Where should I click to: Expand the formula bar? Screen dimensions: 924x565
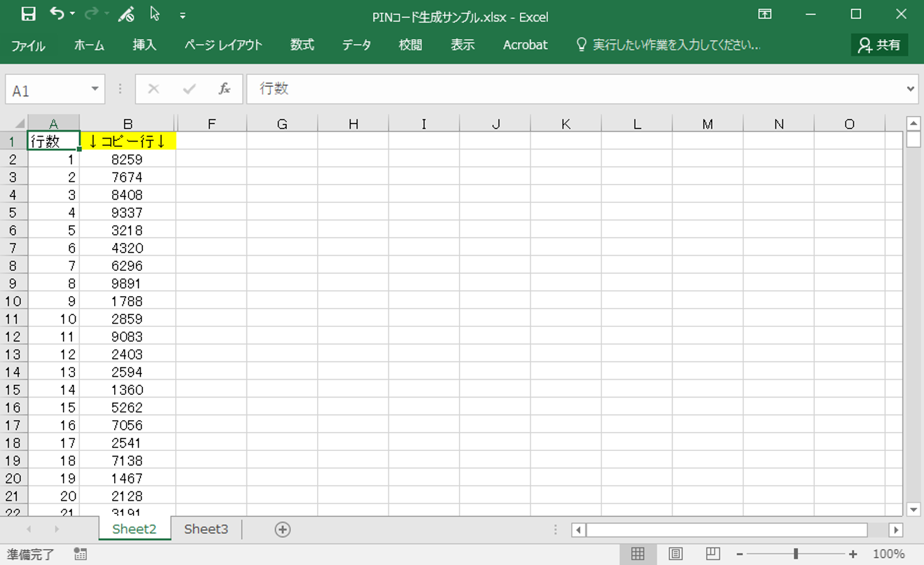[x=910, y=89]
